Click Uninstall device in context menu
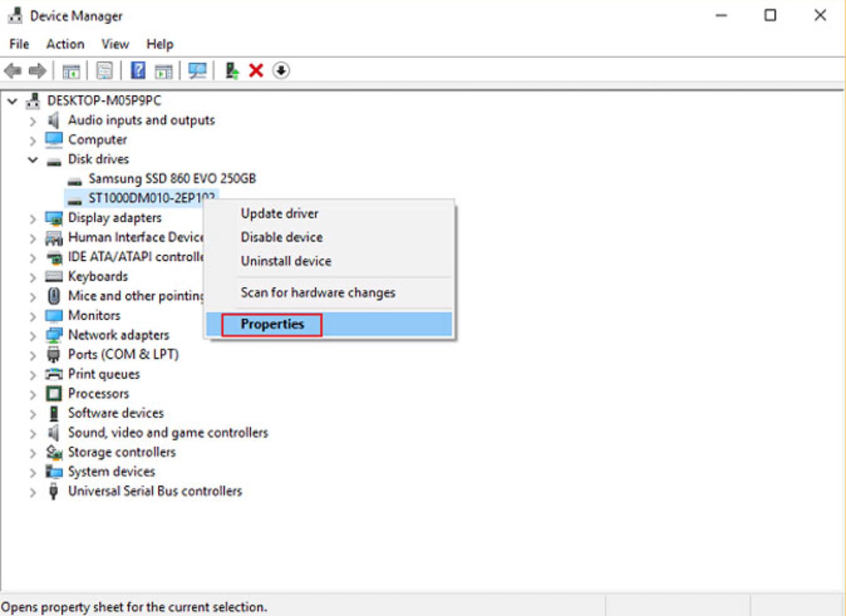Image resolution: width=846 pixels, height=616 pixels. click(x=286, y=261)
